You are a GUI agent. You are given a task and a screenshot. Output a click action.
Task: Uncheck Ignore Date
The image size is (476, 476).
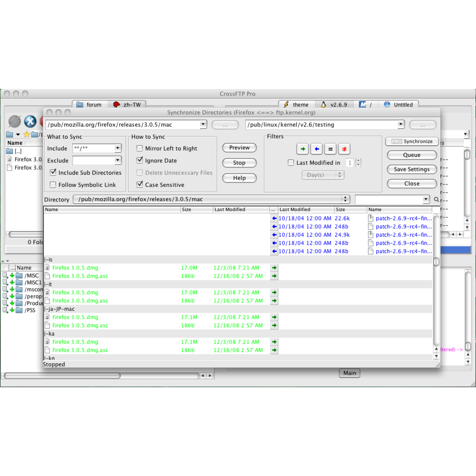(x=139, y=160)
